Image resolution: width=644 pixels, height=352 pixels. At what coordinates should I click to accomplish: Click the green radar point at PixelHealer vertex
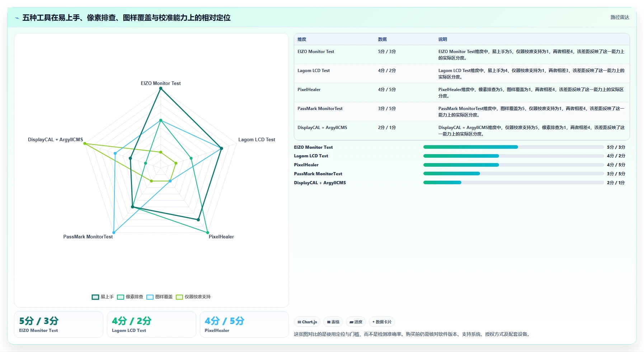click(x=208, y=233)
